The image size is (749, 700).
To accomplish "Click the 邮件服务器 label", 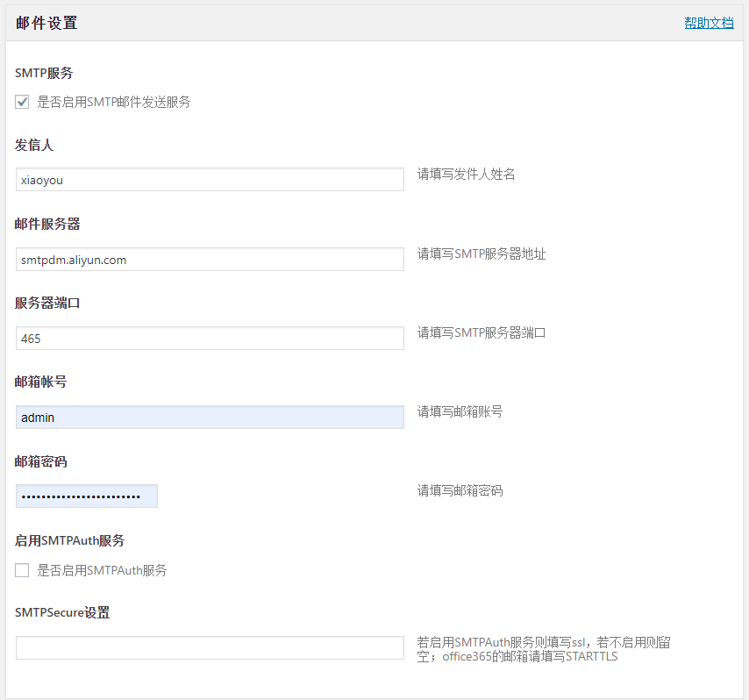I will coord(47,224).
